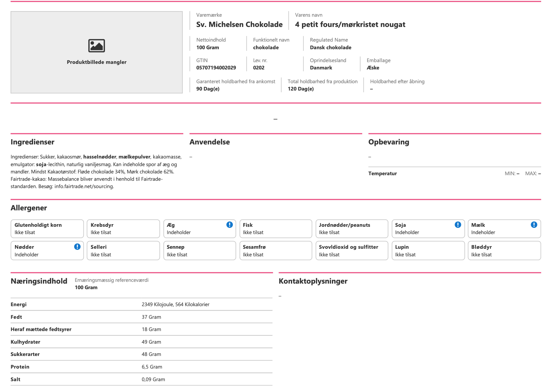Click the info.fairtrade.net/sourcing text

(x=84, y=186)
